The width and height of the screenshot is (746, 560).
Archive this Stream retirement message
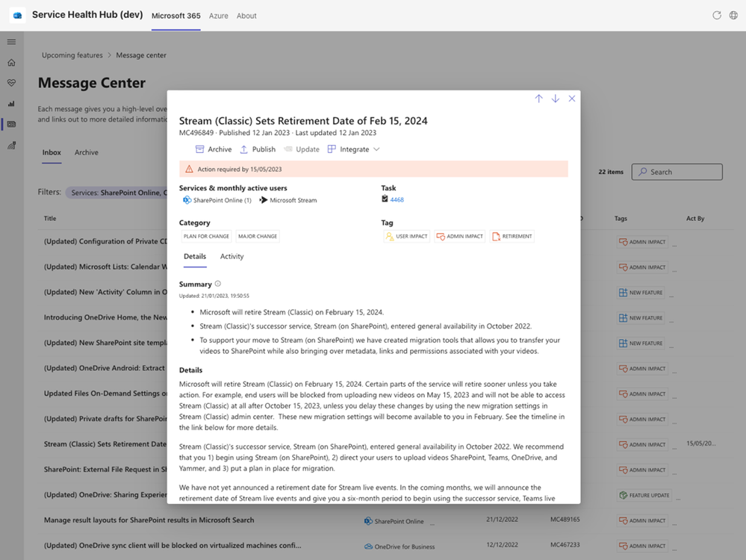[214, 149]
